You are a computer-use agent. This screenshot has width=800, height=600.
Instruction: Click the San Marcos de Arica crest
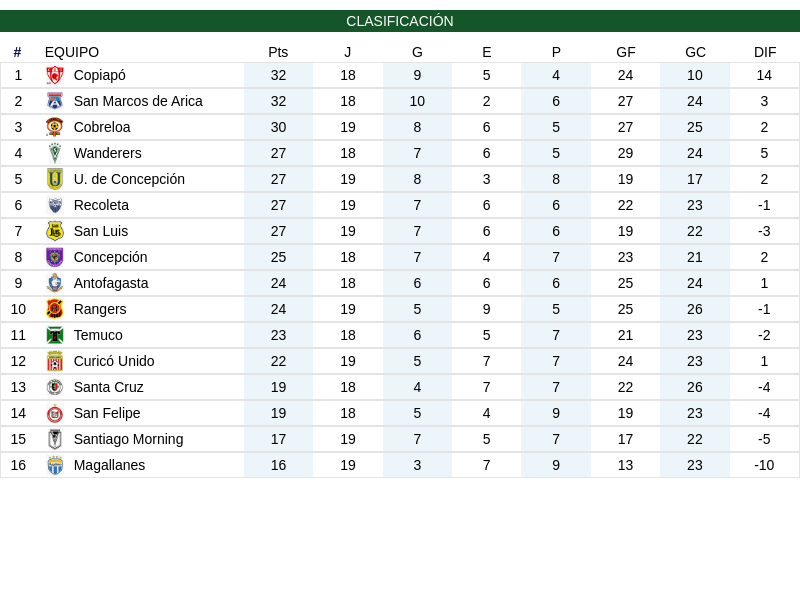click(55, 101)
